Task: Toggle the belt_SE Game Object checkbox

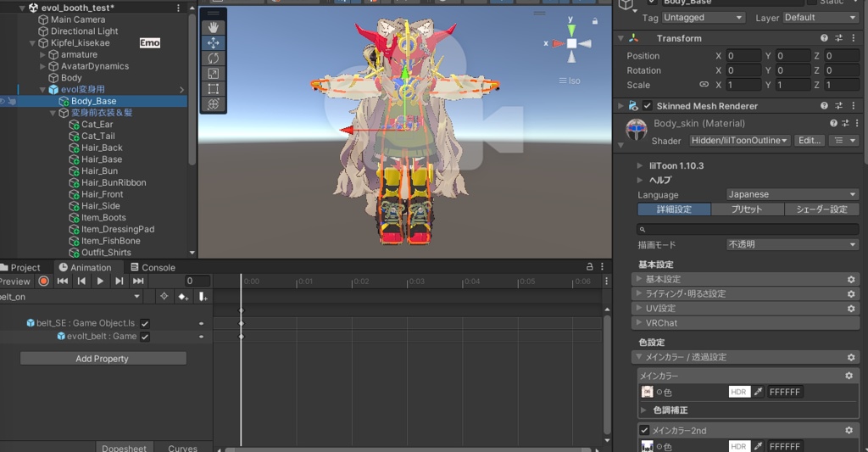Action: click(x=145, y=323)
